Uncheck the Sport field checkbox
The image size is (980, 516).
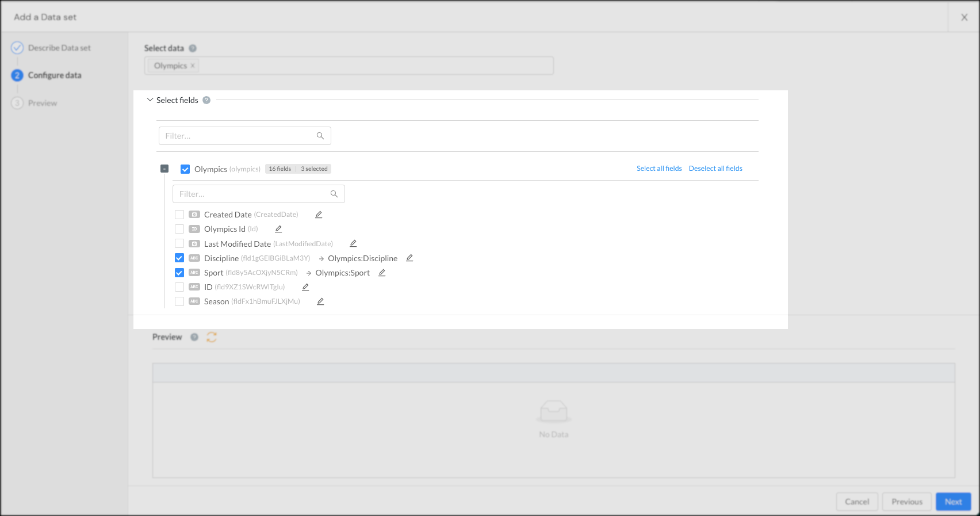tap(179, 273)
